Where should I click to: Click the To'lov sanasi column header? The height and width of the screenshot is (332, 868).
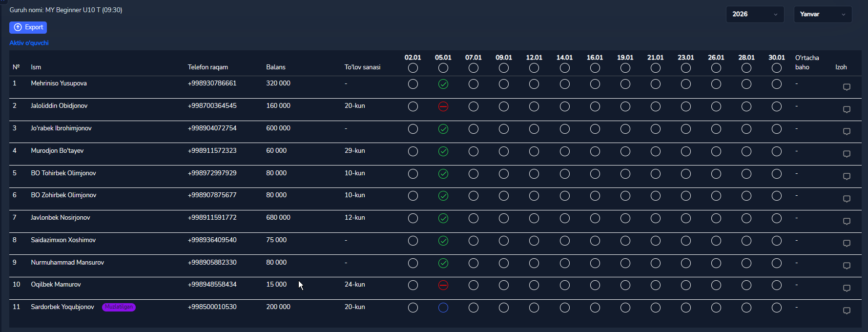[x=362, y=67]
